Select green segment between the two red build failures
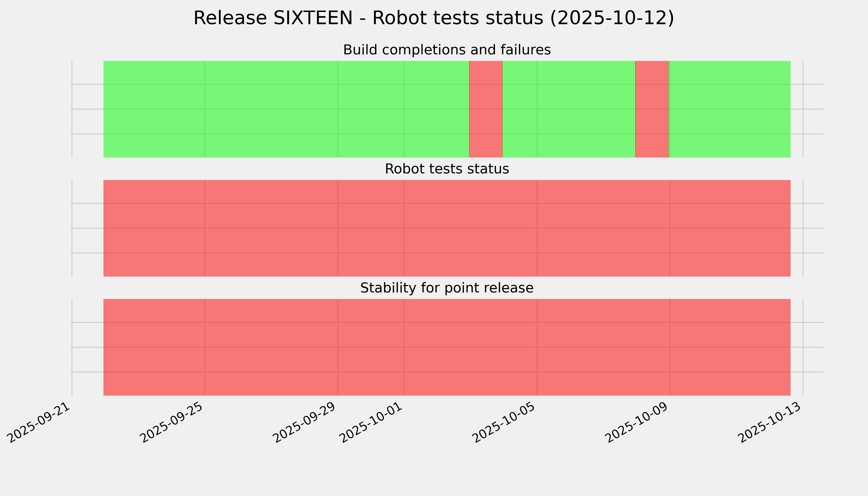The image size is (868, 496). (569, 109)
